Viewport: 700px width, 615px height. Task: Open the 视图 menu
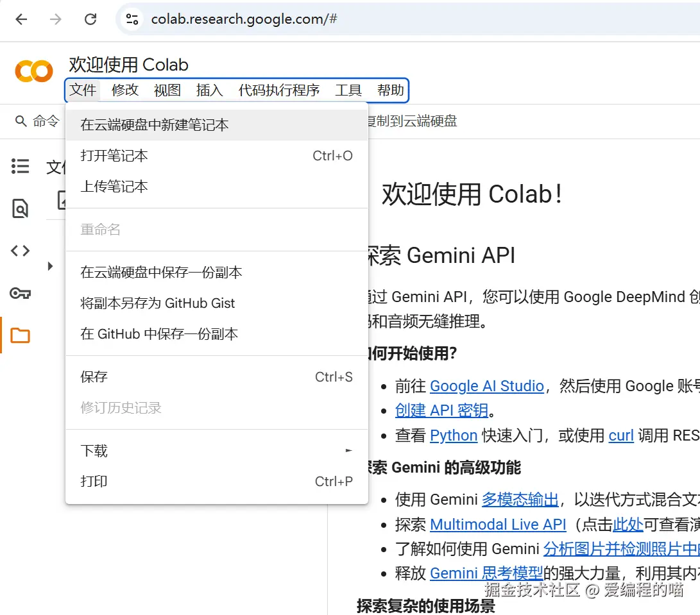(x=167, y=90)
